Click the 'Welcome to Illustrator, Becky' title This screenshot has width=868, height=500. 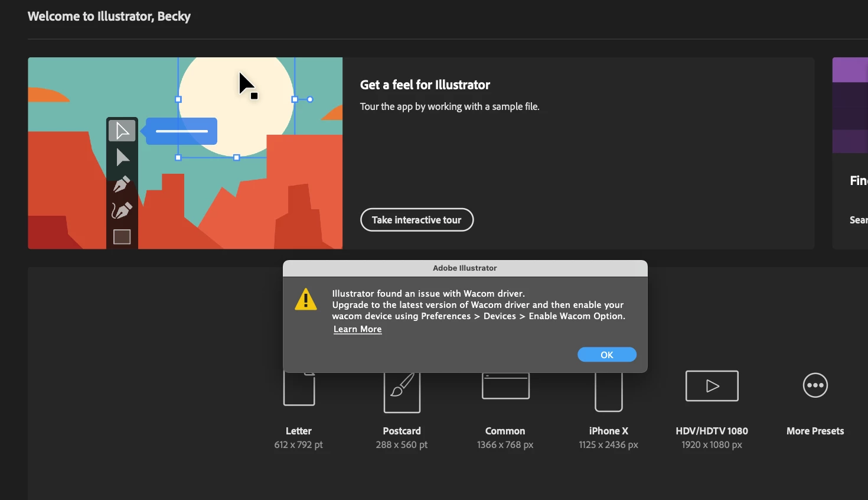coord(109,17)
